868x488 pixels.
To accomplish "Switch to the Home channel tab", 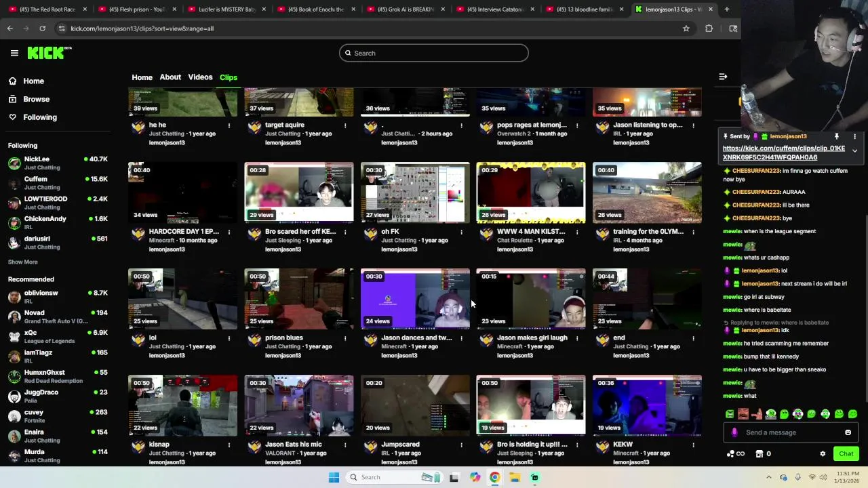I will 142,77.
